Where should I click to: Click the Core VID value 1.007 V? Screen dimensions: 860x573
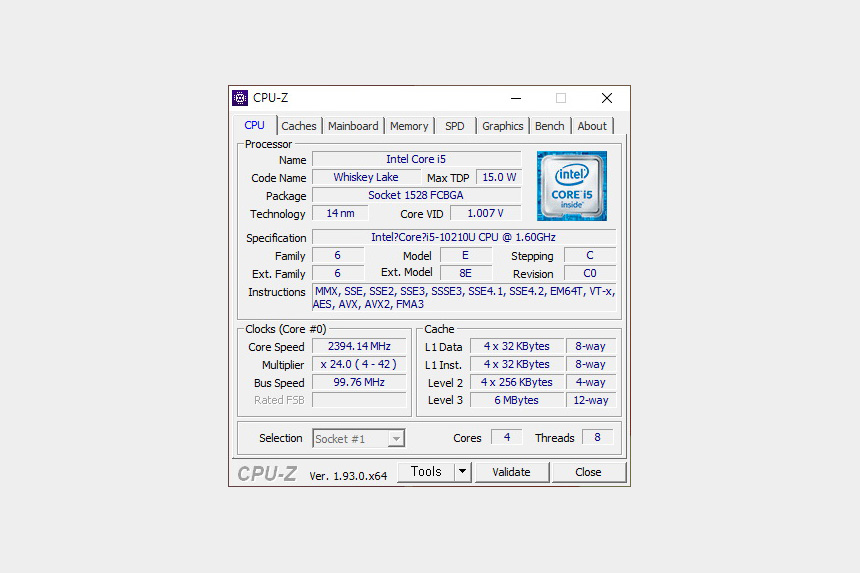point(485,213)
